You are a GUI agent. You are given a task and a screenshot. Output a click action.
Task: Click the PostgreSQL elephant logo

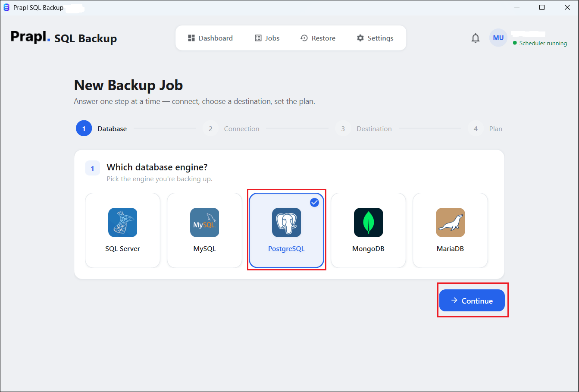(286, 223)
